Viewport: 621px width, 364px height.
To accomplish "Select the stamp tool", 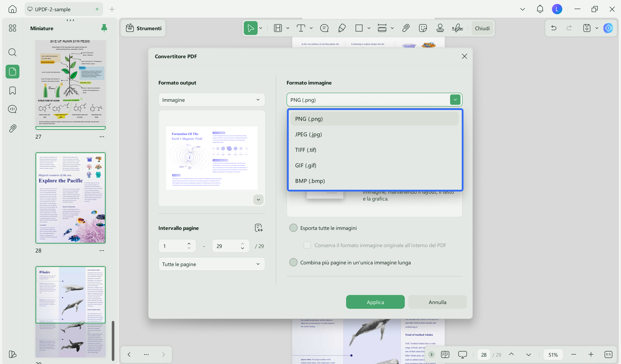I will (440, 28).
